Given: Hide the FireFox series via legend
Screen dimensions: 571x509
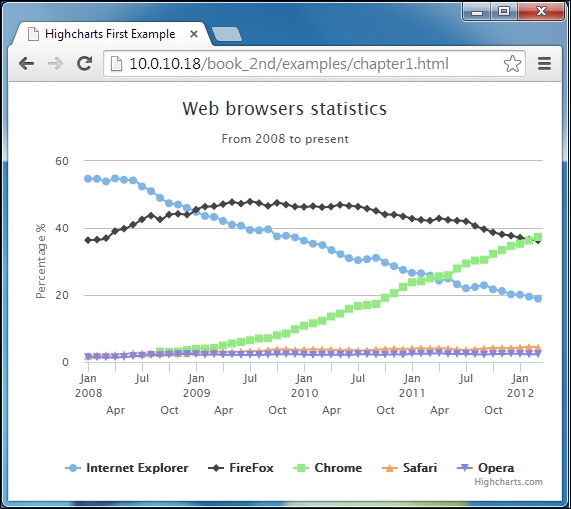Looking at the screenshot, I should coord(241,468).
